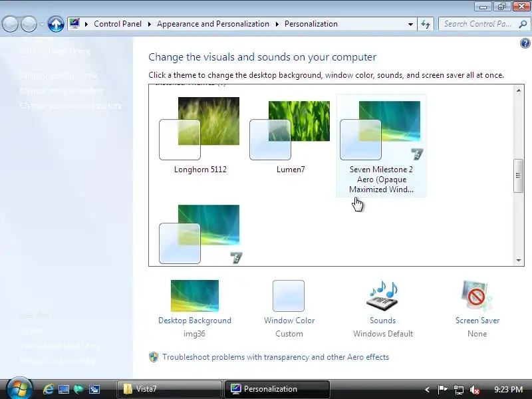Click the Aero troubleshoot shield icon
This screenshot has width=532, height=399.
coord(154,357)
